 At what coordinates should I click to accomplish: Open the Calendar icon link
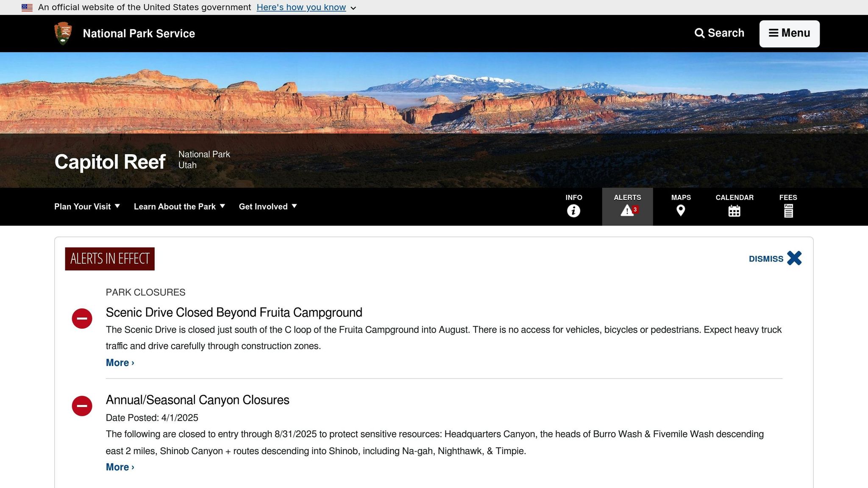pos(734,206)
